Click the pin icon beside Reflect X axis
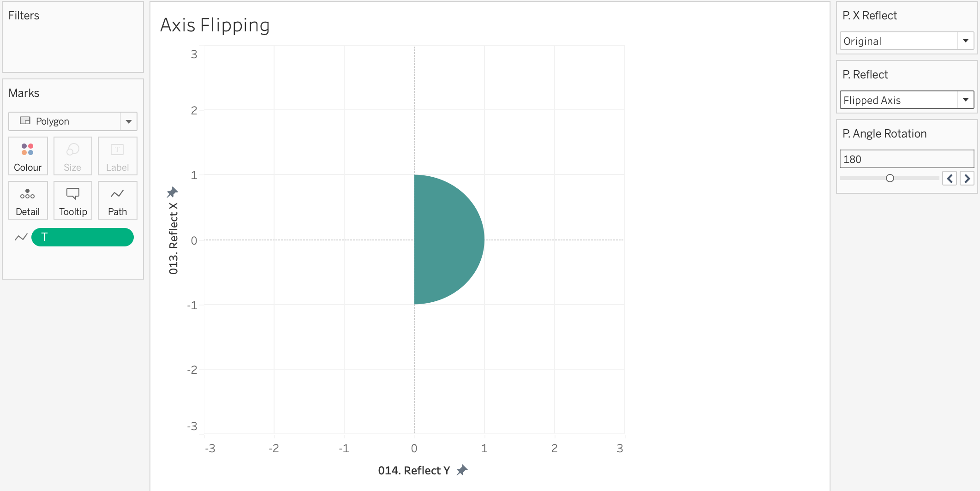 click(173, 192)
